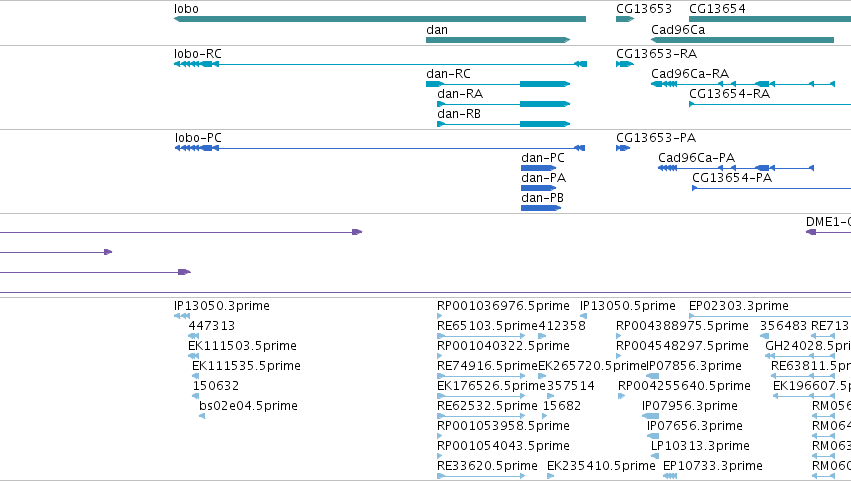
Task: Click the EP02303.3prime label
Action: click(739, 306)
